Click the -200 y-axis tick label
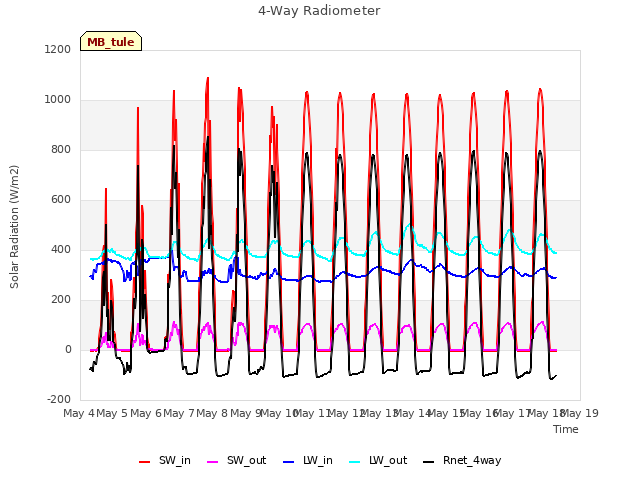640x480 pixels. click(59, 399)
